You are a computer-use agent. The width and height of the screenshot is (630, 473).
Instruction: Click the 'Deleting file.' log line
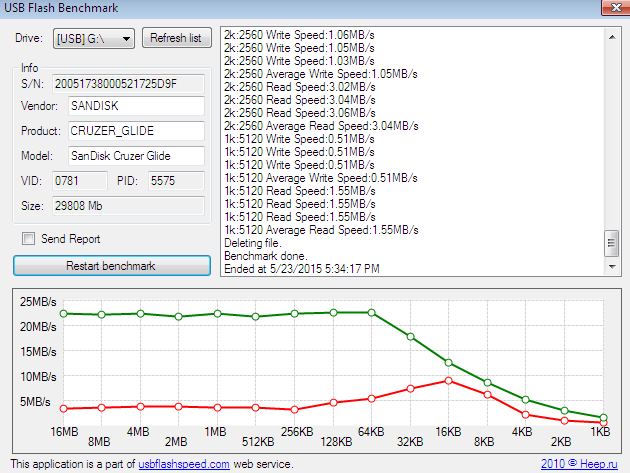tap(253, 243)
